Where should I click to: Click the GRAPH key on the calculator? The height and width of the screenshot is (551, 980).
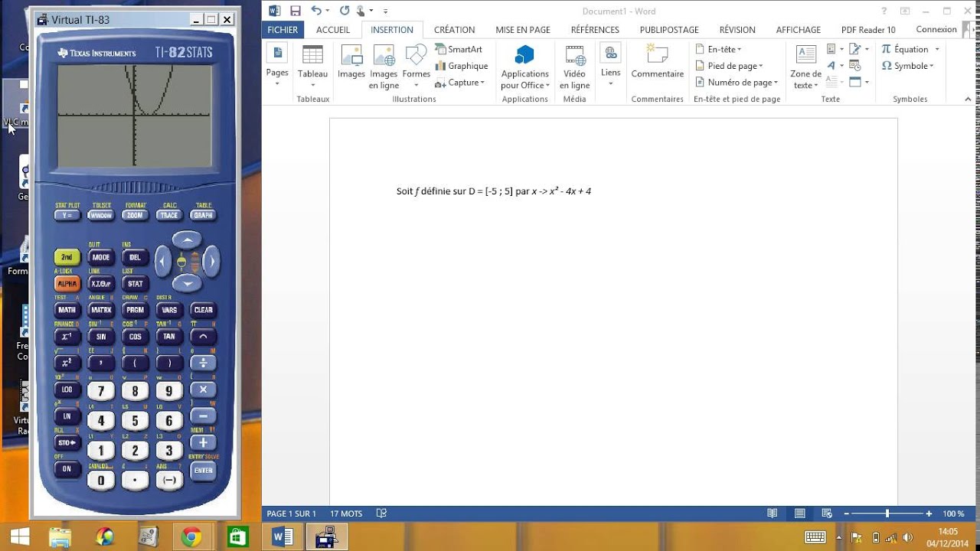203,216
